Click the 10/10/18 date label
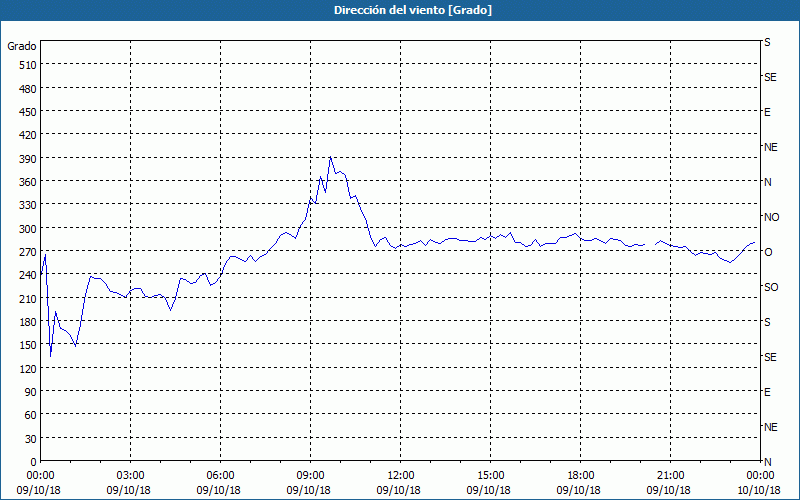Image resolution: width=800 pixels, height=500 pixels. point(759,490)
